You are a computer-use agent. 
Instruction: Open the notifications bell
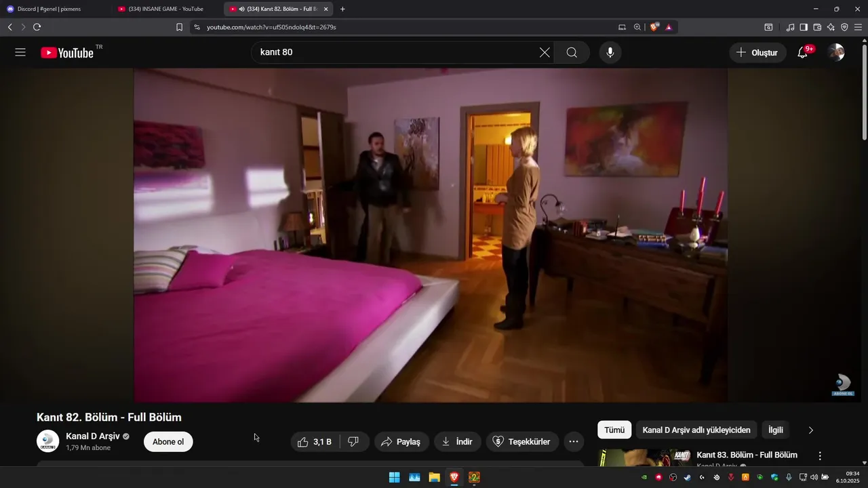[802, 52]
